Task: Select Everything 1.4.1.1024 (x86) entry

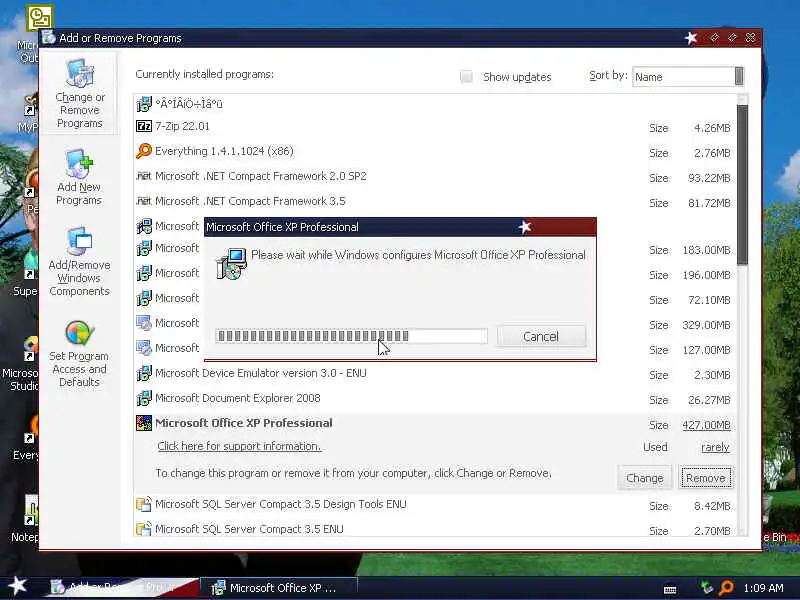Action: (x=224, y=151)
